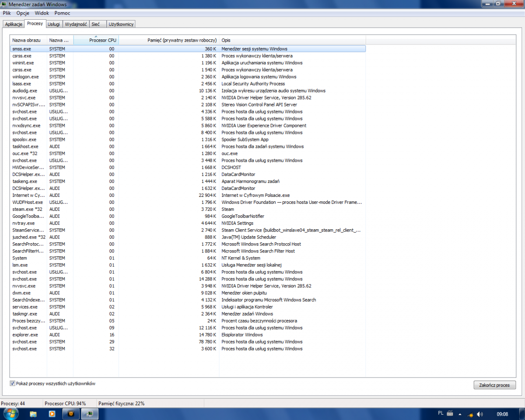Click the Zakończ proces button
525x420 pixels.
494,385
